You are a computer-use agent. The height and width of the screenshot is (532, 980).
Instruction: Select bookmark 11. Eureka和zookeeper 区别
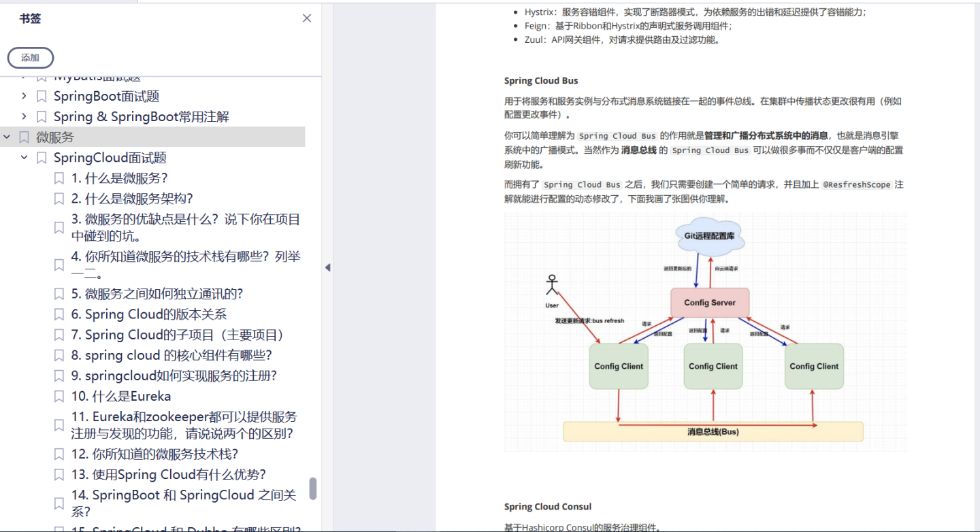pos(184,425)
